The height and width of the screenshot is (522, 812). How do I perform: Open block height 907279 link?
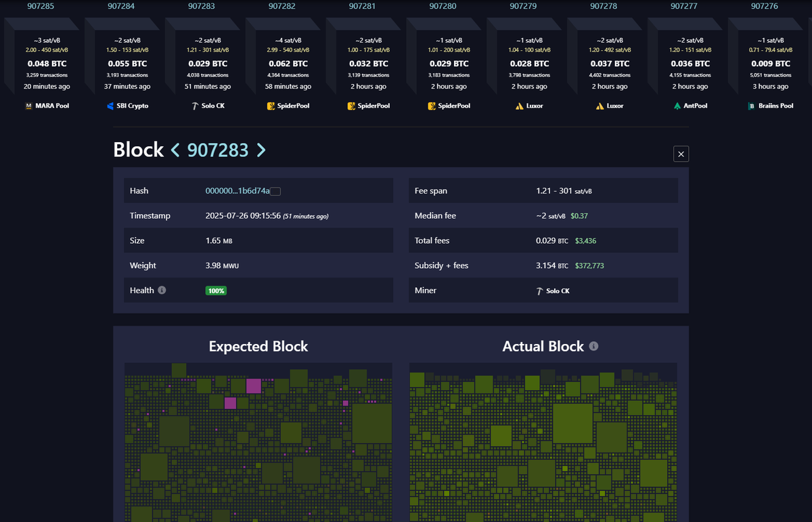pyautogui.click(x=523, y=6)
